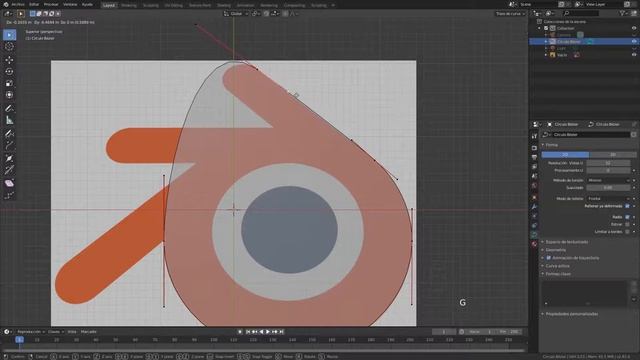Open the Scene properties tab
Image resolution: width=640 pixels, height=360 pixels.
pyautogui.click(x=534, y=176)
